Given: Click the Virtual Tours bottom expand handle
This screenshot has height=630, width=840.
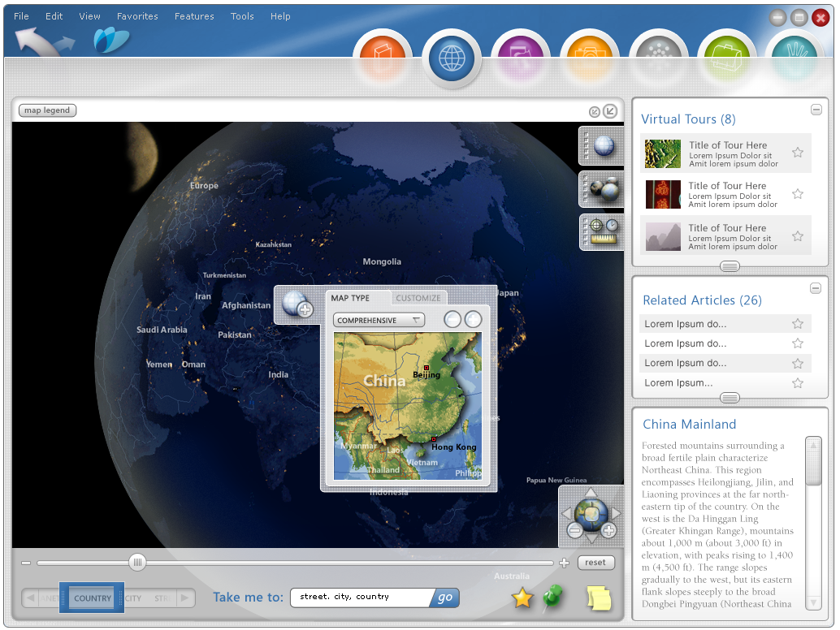Looking at the screenshot, I should [x=730, y=266].
